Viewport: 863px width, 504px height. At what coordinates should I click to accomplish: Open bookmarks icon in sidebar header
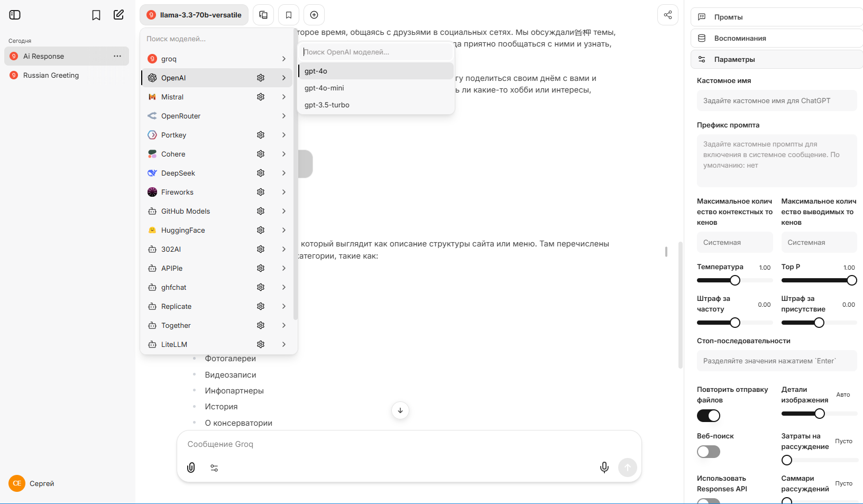[x=96, y=15]
